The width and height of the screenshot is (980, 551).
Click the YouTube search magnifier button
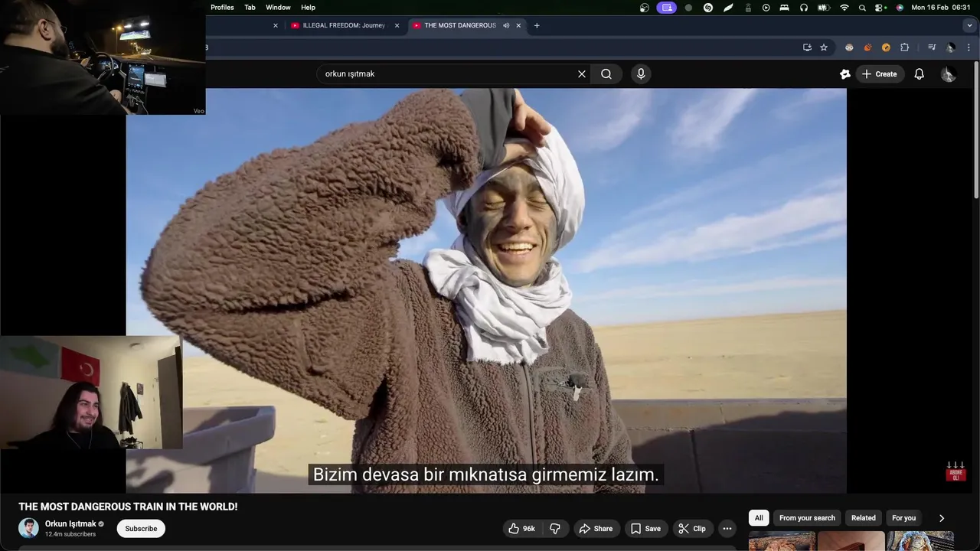coord(606,74)
